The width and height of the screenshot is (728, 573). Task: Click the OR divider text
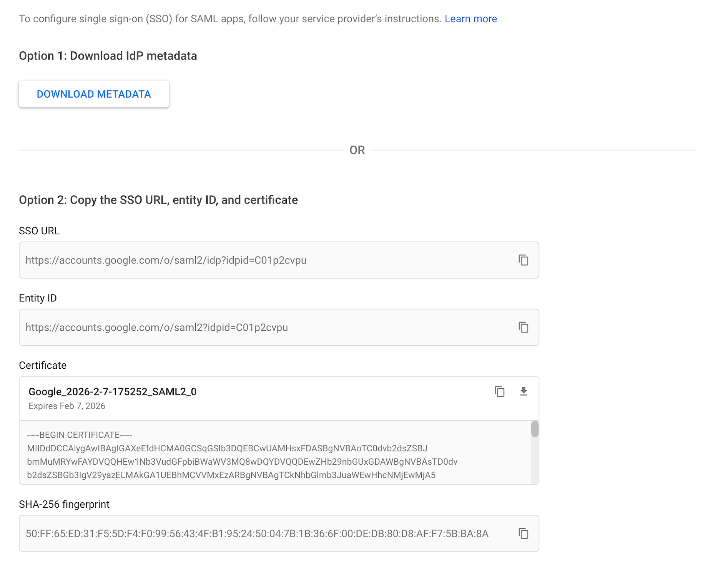pyautogui.click(x=357, y=150)
